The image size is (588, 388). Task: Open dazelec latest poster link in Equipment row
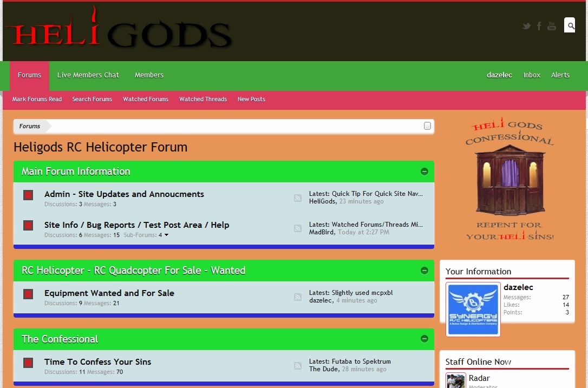(x=321, y=300)
